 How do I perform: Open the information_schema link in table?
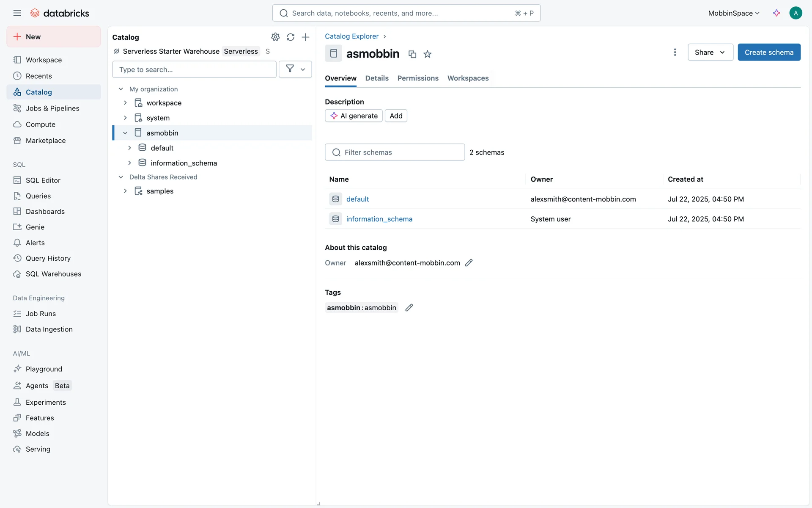[379, 219]
